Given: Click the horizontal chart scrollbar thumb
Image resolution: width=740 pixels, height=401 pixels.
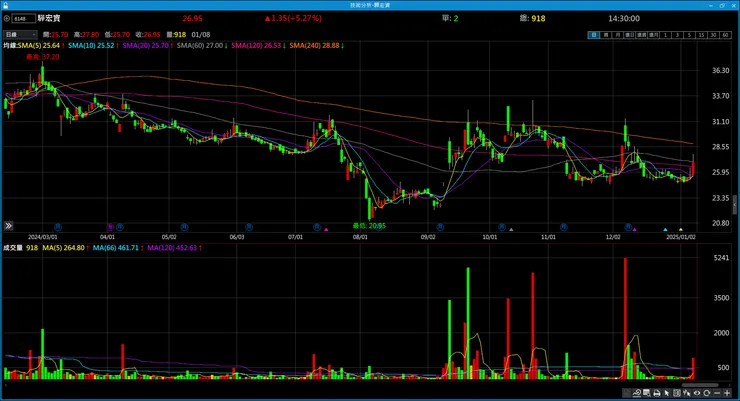Looking at the screenshot, I should [699, 385].
